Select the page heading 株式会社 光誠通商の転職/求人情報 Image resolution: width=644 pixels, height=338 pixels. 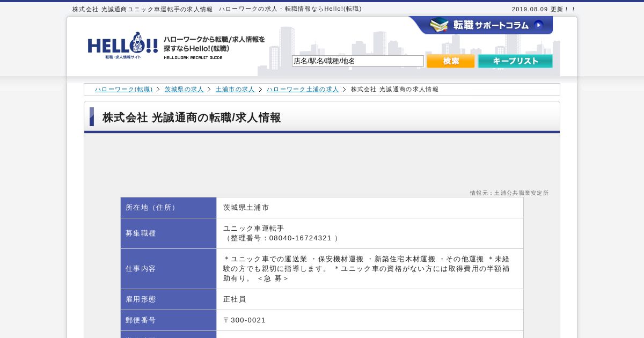(x=192, y=117)
